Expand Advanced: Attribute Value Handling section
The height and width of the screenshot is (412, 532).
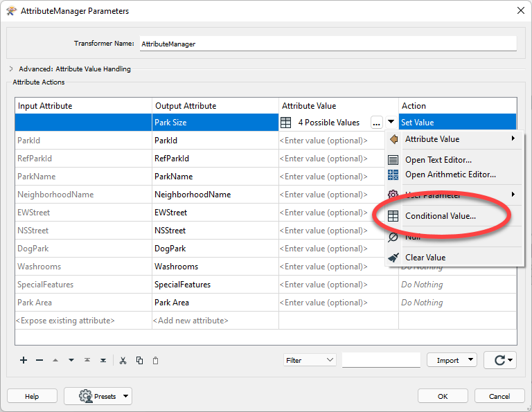point(11,69)
